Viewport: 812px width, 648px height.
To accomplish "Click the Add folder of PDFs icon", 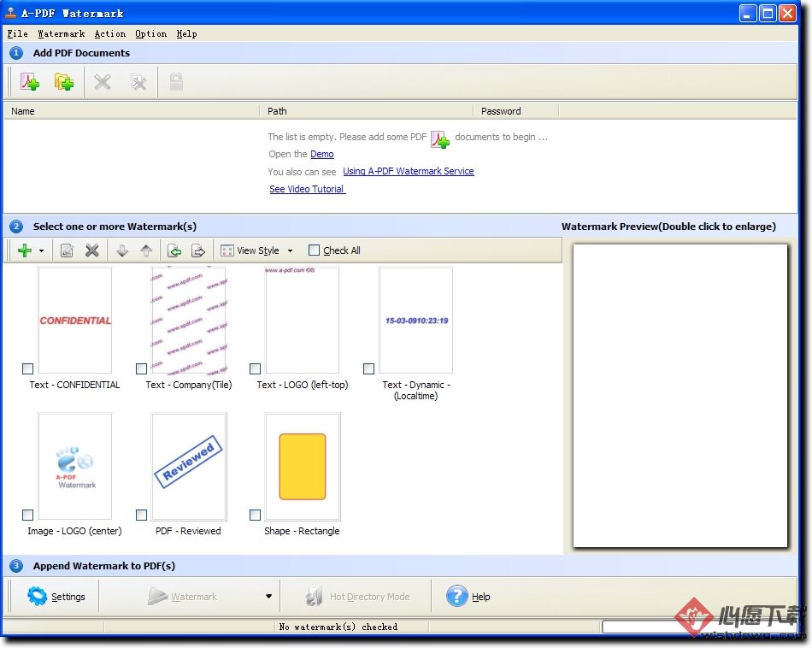I will [x=64, y=82].
